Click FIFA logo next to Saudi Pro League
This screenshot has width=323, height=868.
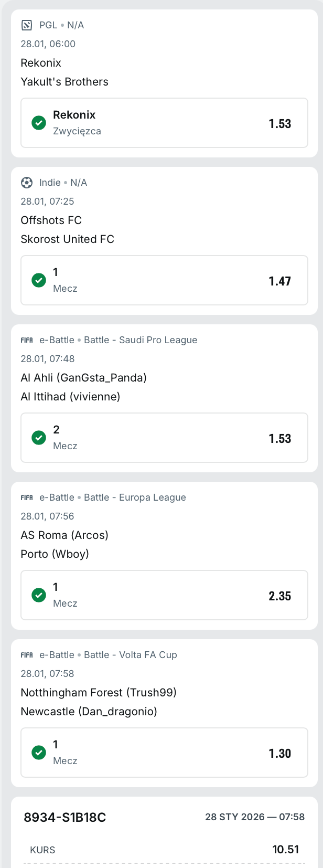[27, 340]
